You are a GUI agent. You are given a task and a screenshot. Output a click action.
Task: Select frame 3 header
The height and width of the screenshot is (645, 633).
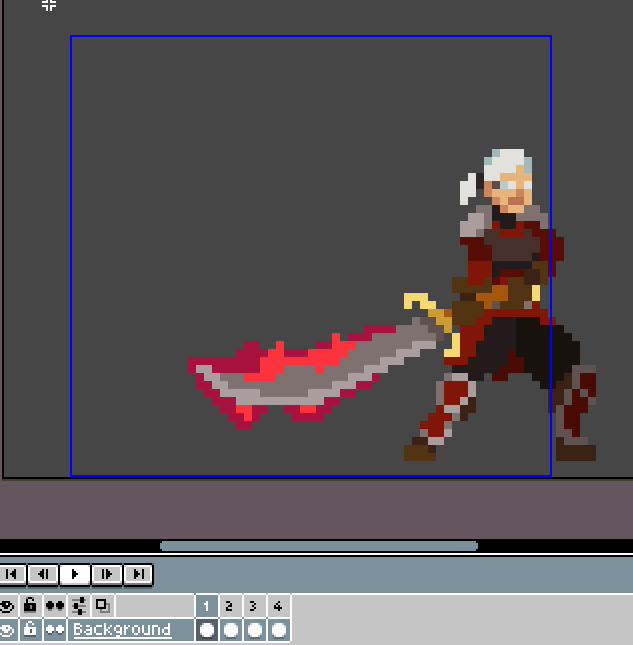(x=255, y=606)
